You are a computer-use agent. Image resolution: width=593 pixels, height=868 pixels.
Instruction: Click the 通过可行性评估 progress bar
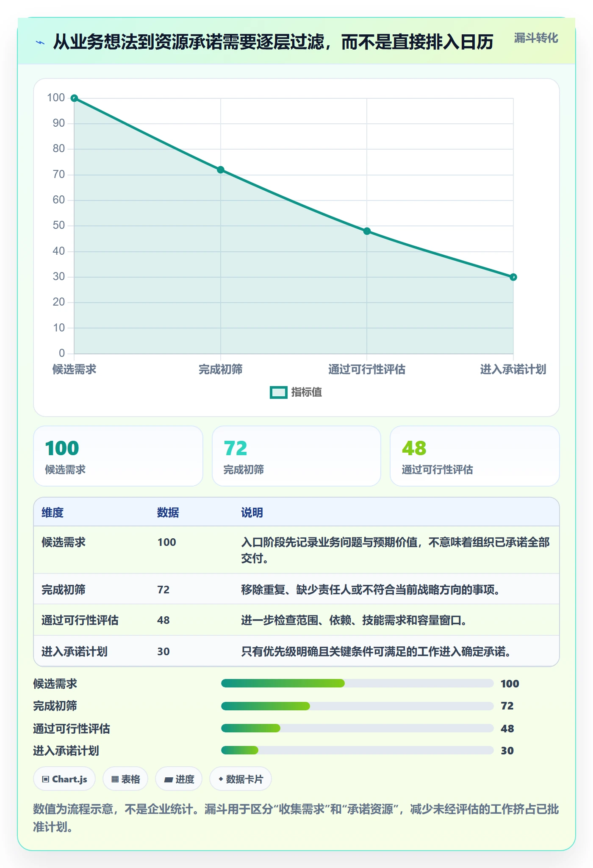click(x=357, y=728)
